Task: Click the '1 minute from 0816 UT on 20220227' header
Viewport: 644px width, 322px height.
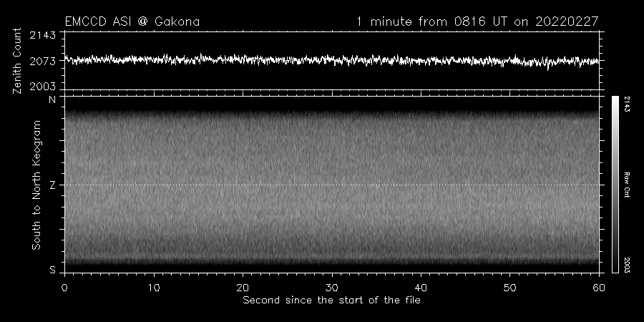Action: tap(477, 21)
